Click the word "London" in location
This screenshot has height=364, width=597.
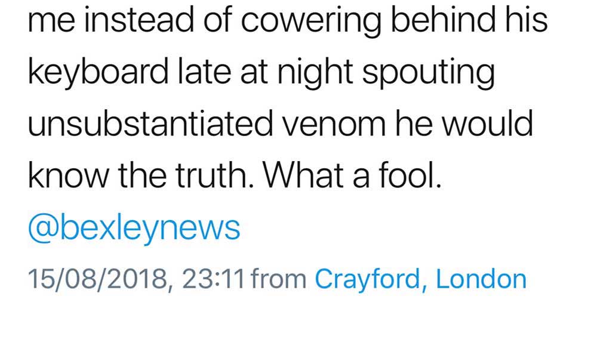coord(481,279)
